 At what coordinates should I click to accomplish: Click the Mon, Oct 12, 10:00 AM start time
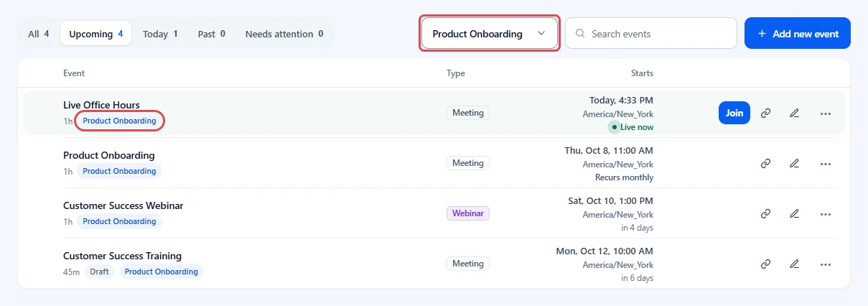(605, 251)
